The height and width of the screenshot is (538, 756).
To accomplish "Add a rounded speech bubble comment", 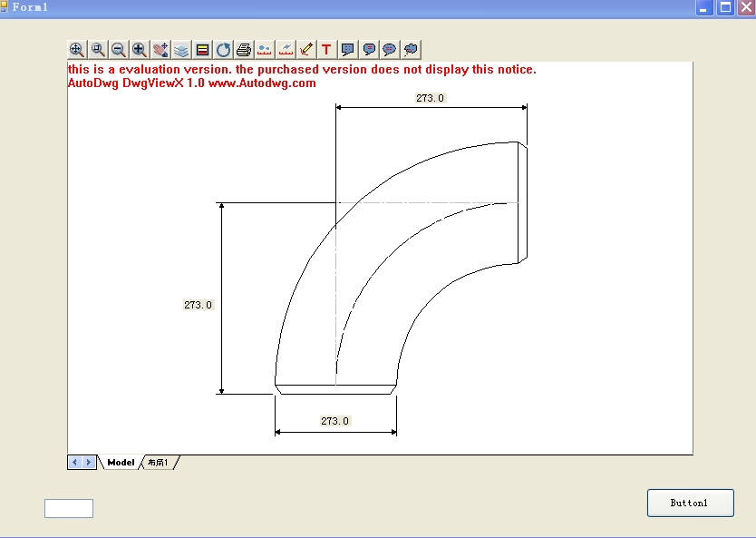I will tap(369, 50).
